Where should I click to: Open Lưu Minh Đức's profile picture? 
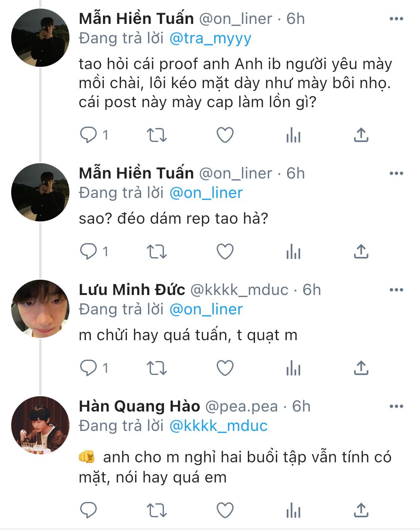coord(40,309)
